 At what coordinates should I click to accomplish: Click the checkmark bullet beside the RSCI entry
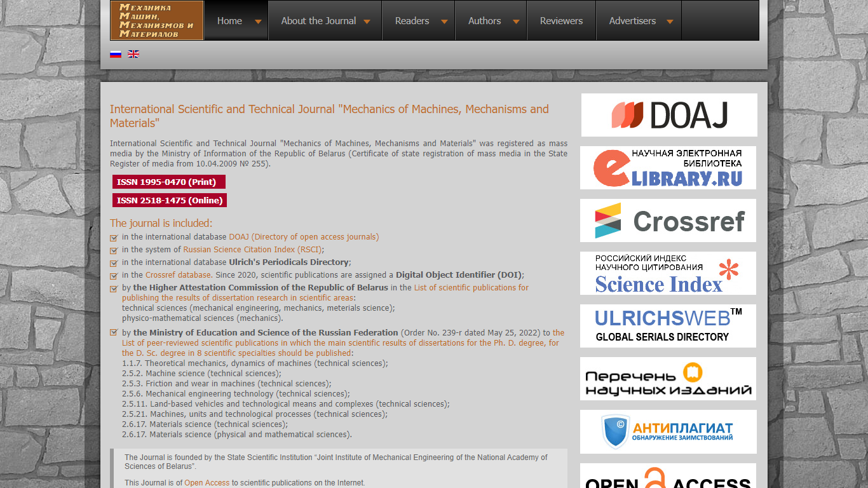click(x=114, y=250)
